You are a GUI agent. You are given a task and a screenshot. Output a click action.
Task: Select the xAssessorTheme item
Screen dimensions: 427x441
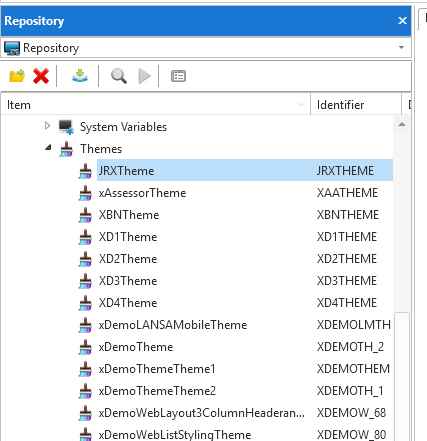pyautogui.click(x=142, y=193)
